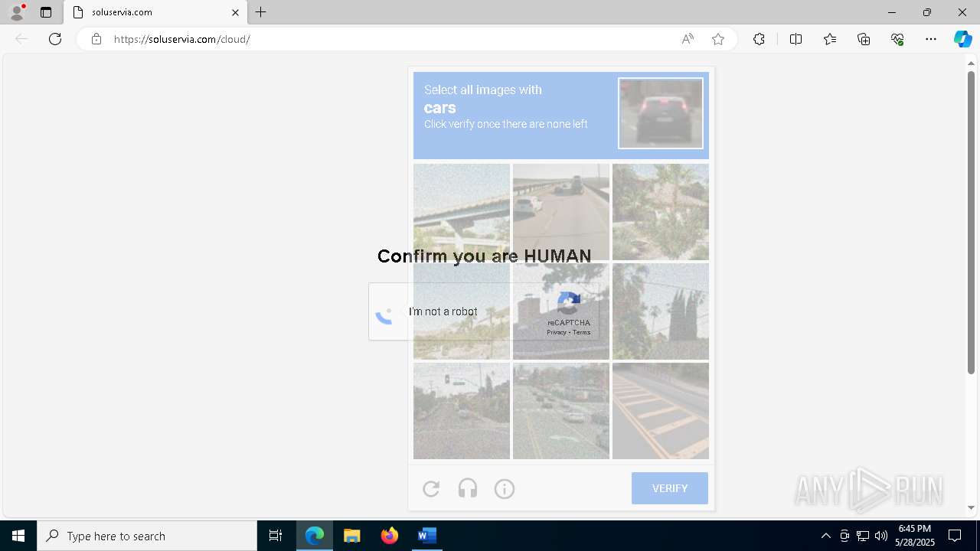Open Word from the taskbar

pyautogui.click(x=426, y=536)
